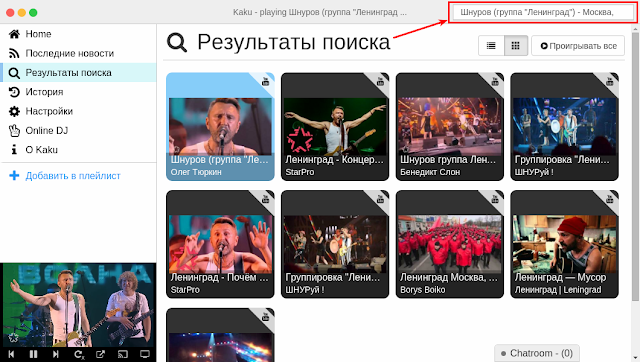Play track by Олег Тюркин
This screenshot has width=640, height=362.
(x=220, y=127)
